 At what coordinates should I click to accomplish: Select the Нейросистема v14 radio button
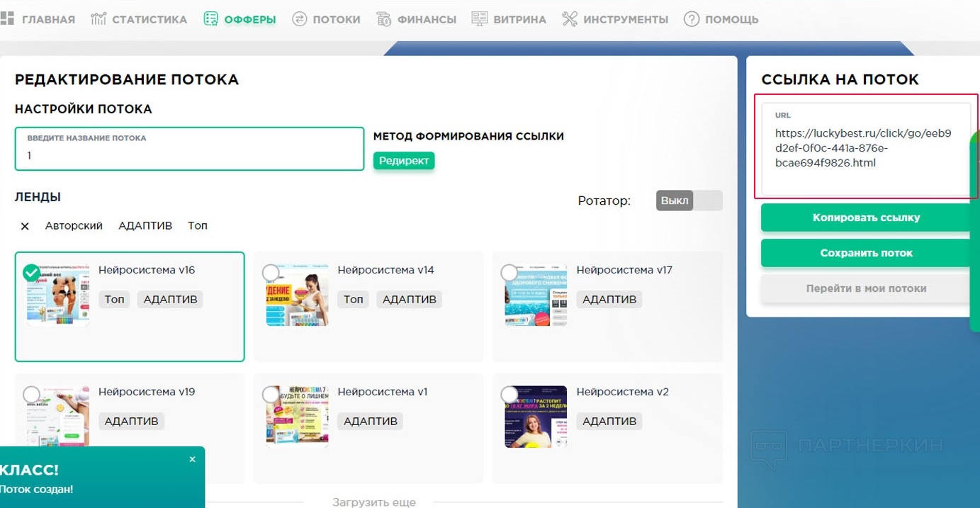(x=270, y=272)
